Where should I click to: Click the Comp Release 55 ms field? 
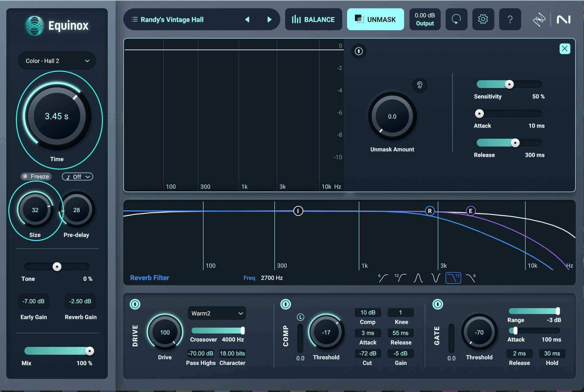[x=400, y=333]
